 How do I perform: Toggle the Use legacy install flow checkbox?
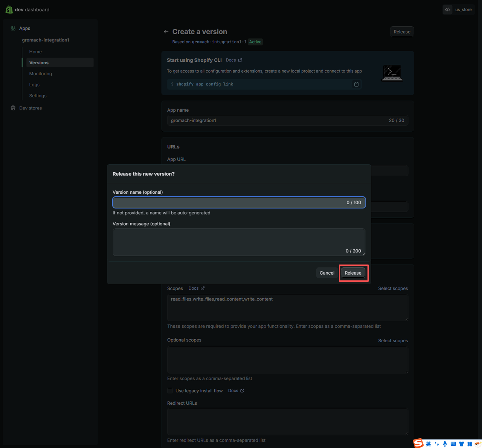(x=170, y=391)
